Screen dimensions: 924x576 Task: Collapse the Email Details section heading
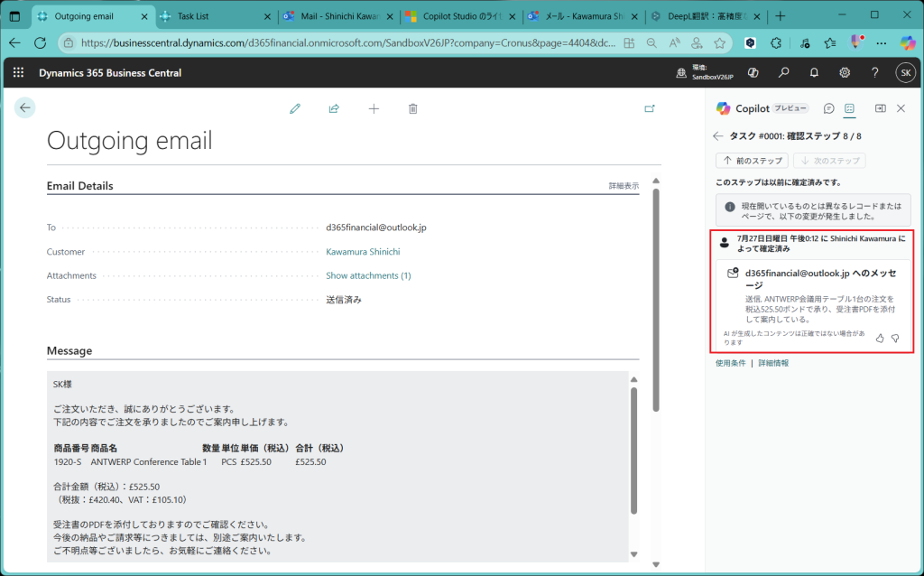tap(79, 186)
